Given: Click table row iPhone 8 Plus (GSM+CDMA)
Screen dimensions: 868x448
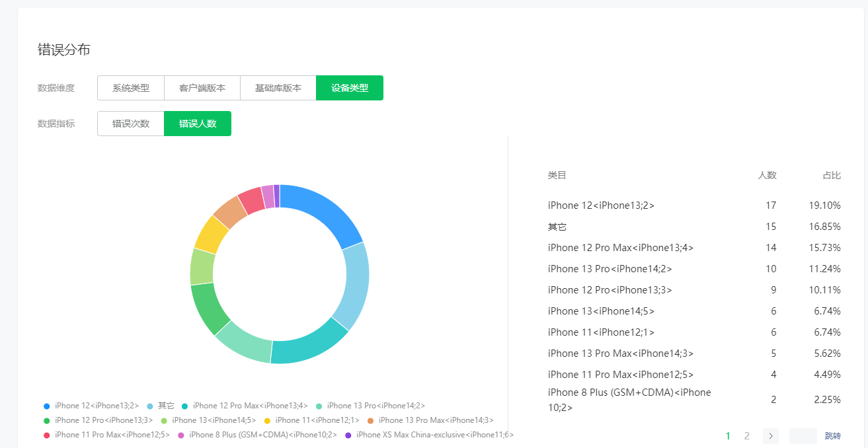Looking at the screenshot, I should (x=694, y=400).
